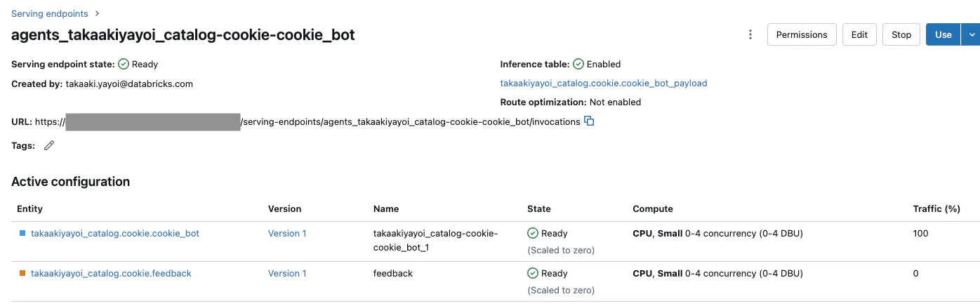Click the traffic value 100

coord(920,233)
